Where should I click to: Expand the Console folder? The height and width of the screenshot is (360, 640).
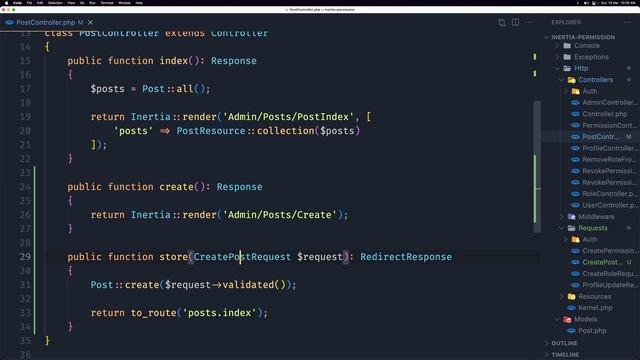[558, 46]
